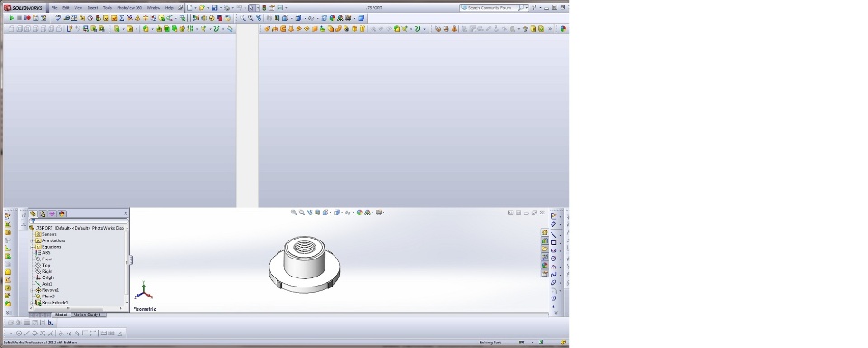
Task: Click the FeatureManager panel collapse handle
Action: pyautogui.click(x=130, y=259)
